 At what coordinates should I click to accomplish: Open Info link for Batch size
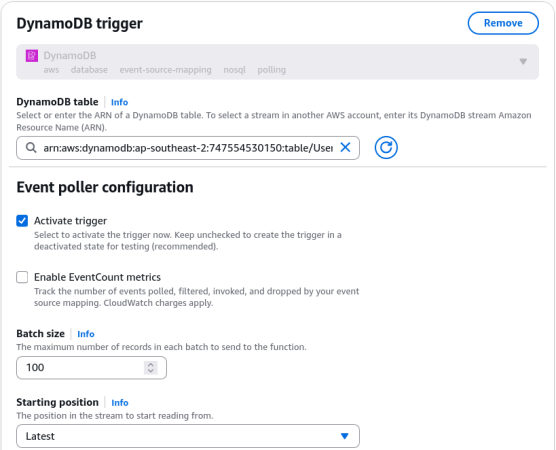coord(86,334)
